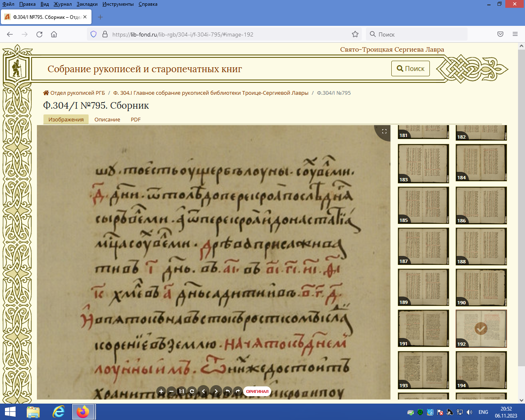Screen dimensions: 525x420
Task: Select thumbnail 194
Action: [481, 370]
